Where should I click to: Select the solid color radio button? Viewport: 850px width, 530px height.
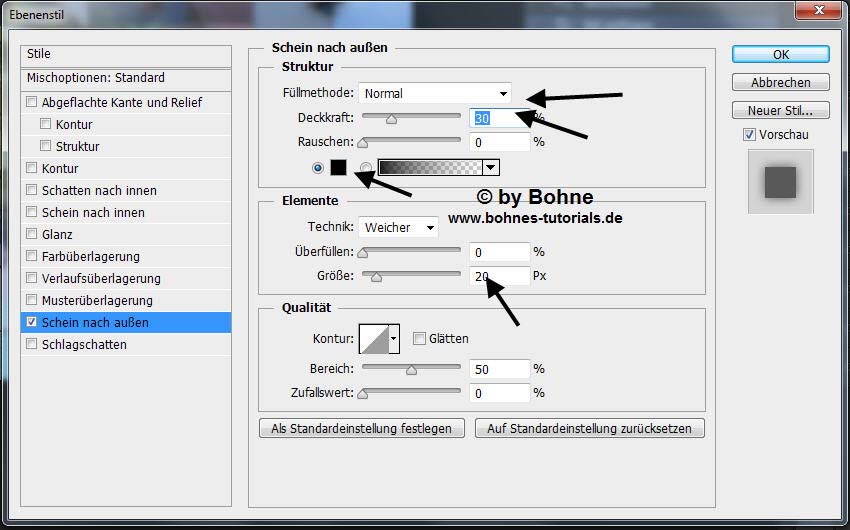click(x=319, y=168)
